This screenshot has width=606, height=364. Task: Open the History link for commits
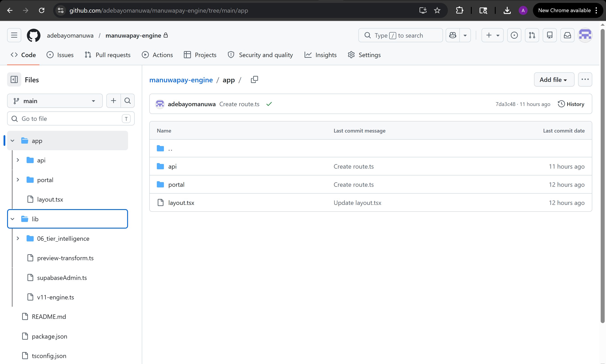click(571, 104)
